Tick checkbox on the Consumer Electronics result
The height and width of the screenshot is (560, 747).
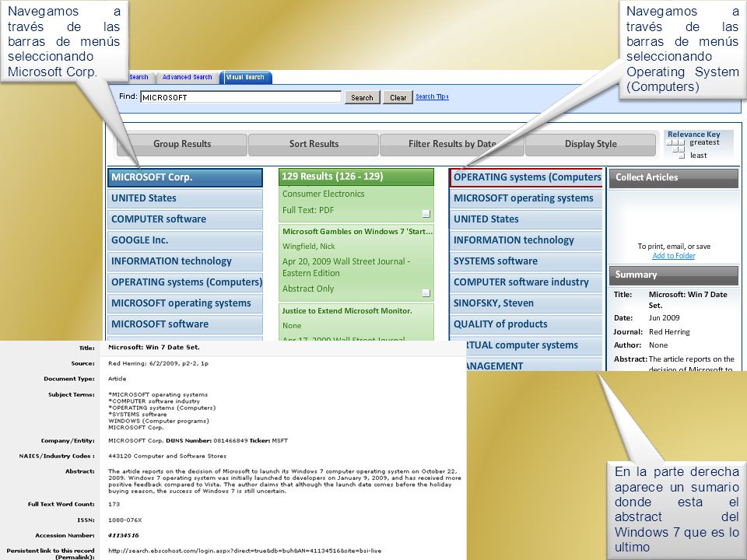(426, 214)
